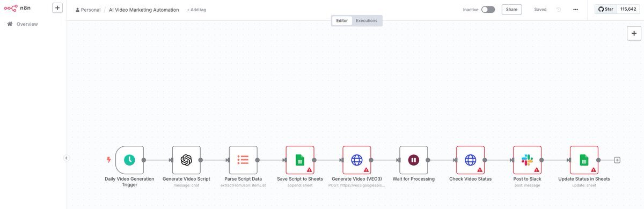This screenshot has height=209, width=644.
Task: Click the Add tag link
Action: point(196,10)
